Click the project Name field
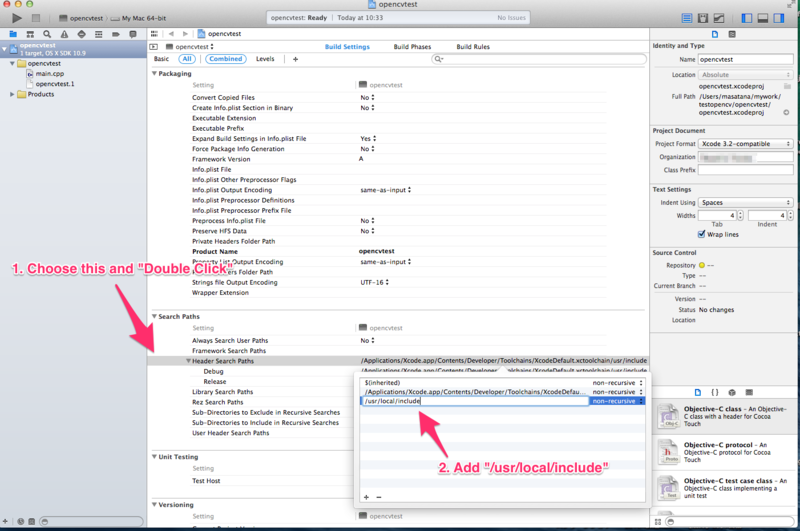This screenshot has height=531, width=800. 745,60
